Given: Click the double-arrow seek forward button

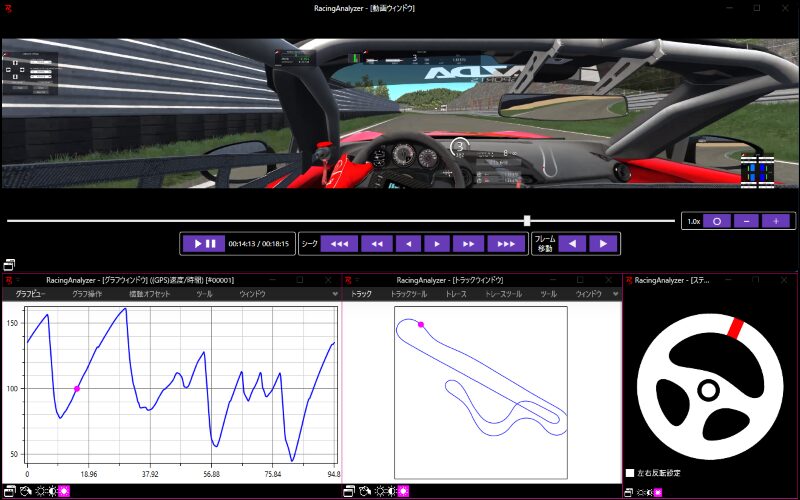Looking at the screenshot, I should pos(467,243).
